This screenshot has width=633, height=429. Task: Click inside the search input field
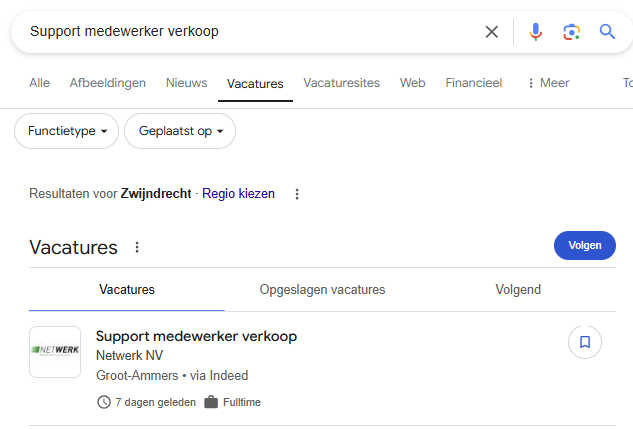pos(250,32)
